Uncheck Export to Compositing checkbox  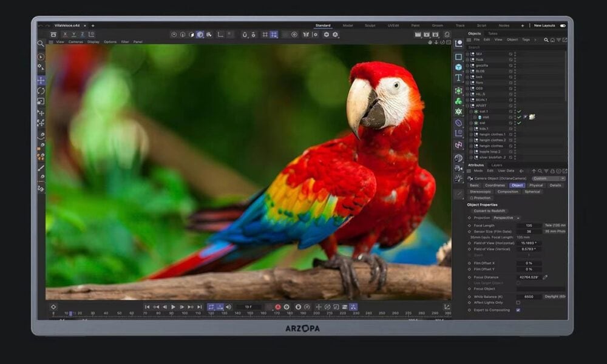[518, 309]
